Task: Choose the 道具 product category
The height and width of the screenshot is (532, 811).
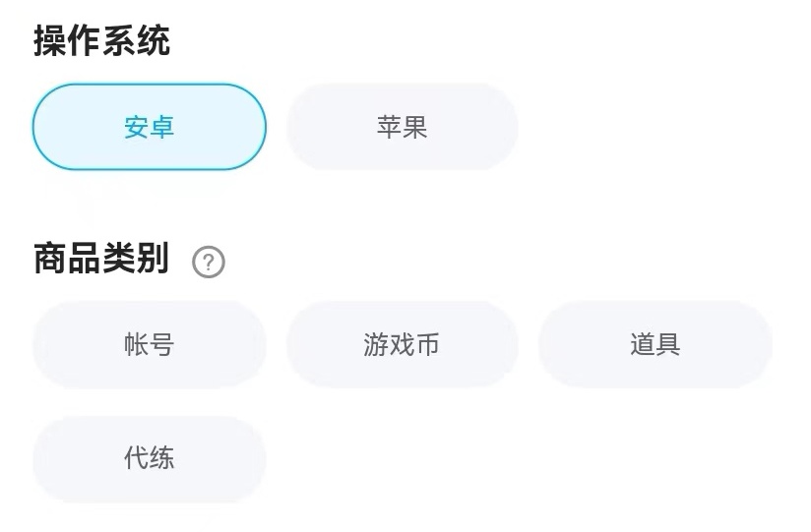Action: click(x=655, y=344)
